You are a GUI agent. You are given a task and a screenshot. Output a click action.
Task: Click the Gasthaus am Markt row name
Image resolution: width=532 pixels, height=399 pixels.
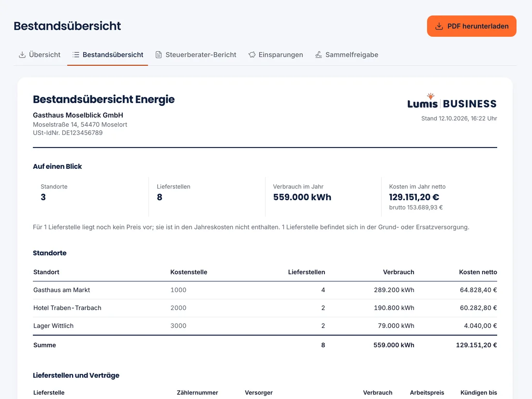coord(61,290)
